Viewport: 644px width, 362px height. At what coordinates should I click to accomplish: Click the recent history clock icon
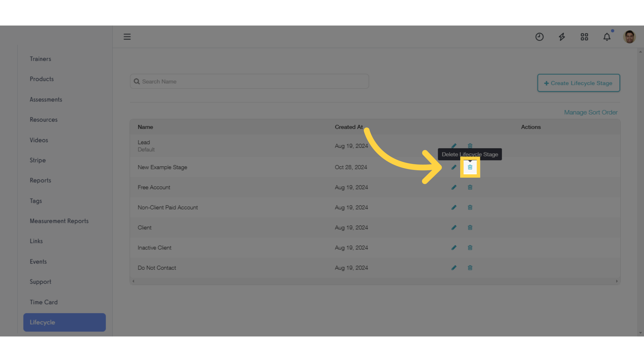539,37
